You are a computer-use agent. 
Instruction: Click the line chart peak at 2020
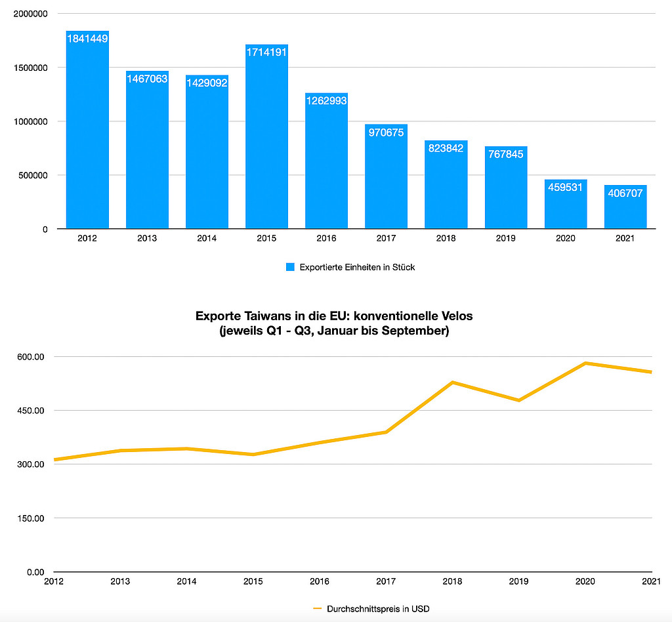click(x=585, y=363)
